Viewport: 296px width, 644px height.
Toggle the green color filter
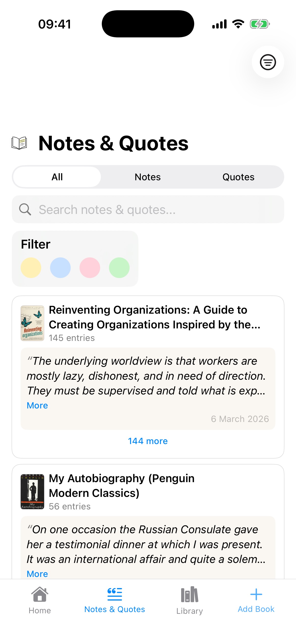click(x=119, y=268)
